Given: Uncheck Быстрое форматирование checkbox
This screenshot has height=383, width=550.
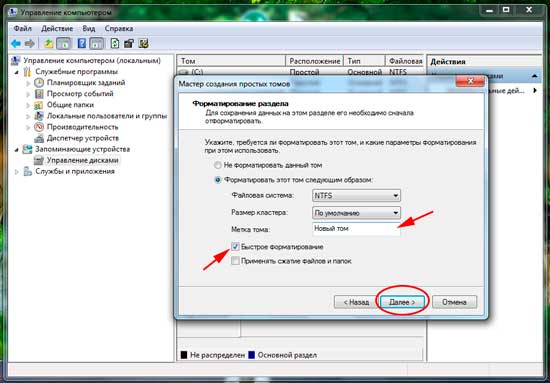Looking at the screenshot, I should click(235, 247).
